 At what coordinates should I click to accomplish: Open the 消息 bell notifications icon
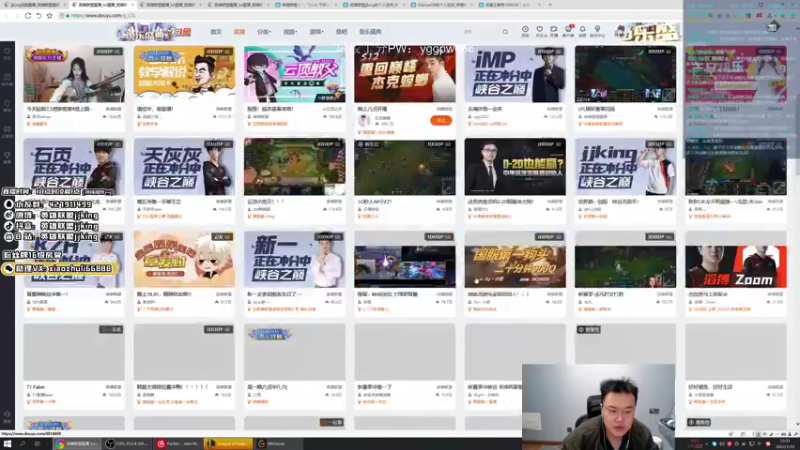(582, 31)
